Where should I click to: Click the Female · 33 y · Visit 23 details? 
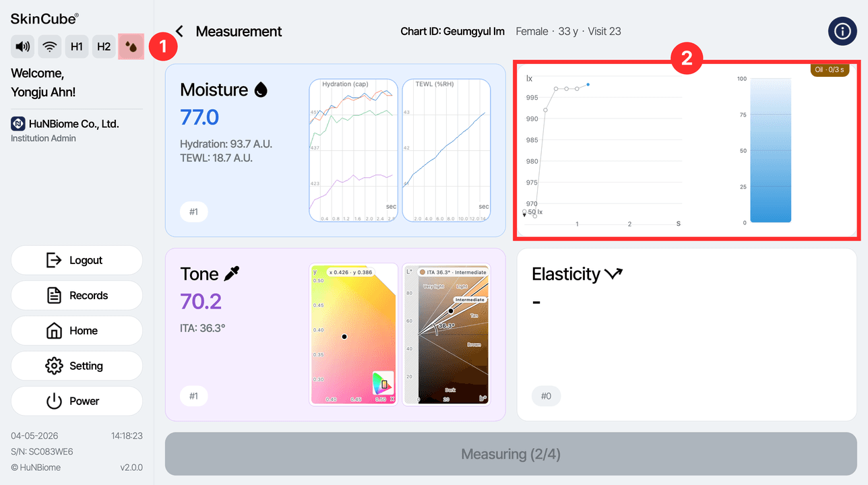[569, 32]
